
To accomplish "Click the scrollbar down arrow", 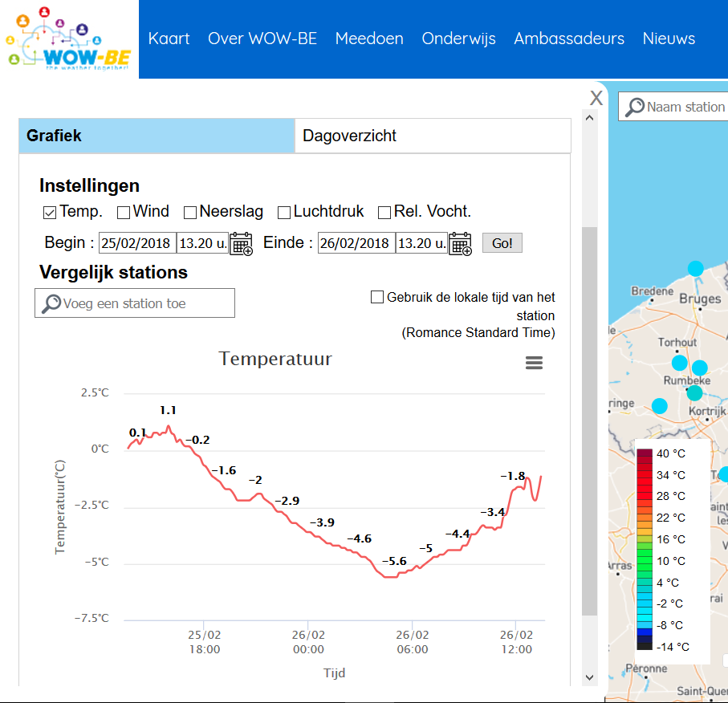I will (x=590, y=678).
